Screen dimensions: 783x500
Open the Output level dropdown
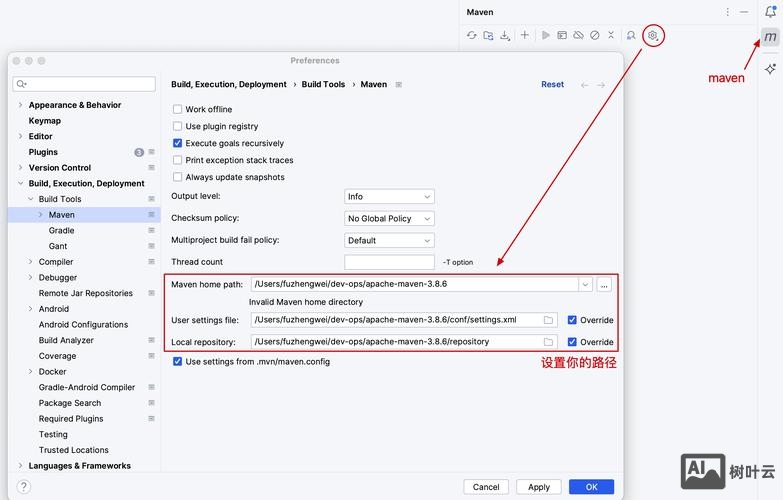[x=389, y=197]
